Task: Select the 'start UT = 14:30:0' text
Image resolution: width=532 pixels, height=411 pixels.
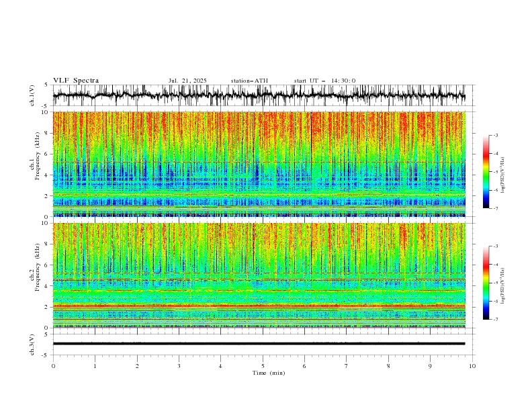Action: pyautogui.click(x=324, y=81)
